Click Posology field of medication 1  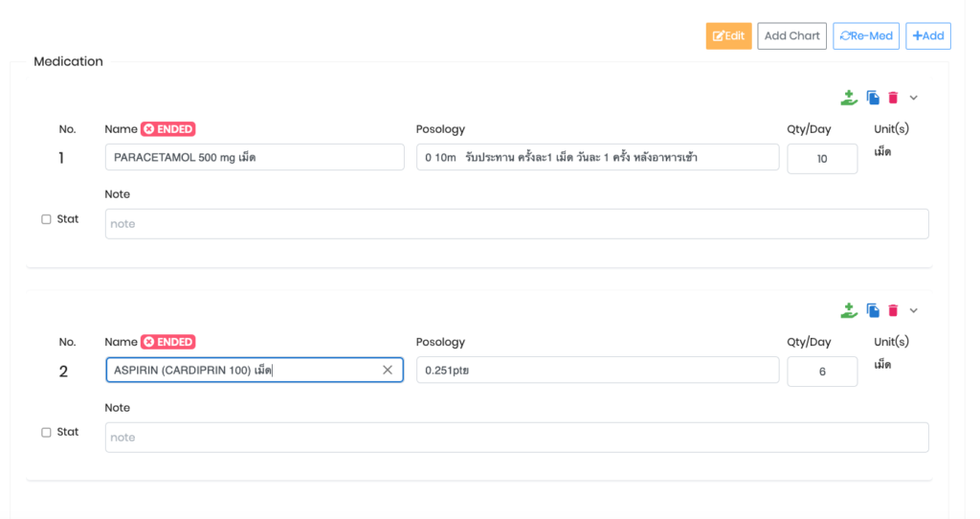click(597, 158)
